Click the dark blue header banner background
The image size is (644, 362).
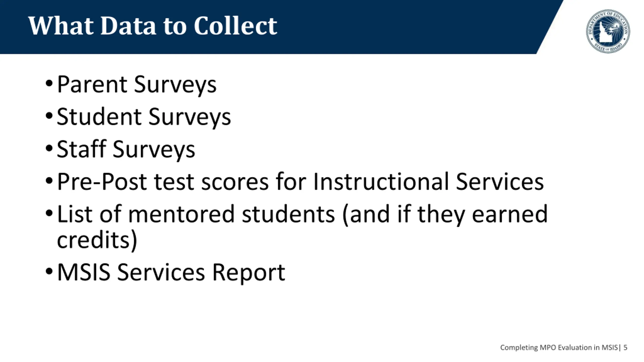[403, 26]
